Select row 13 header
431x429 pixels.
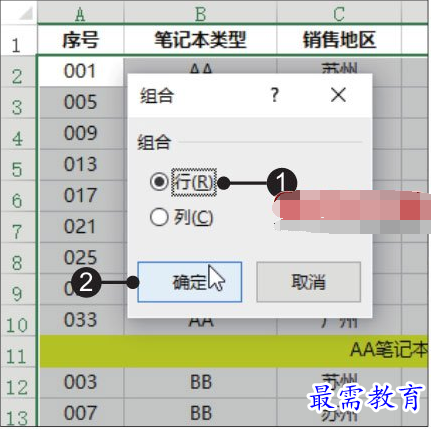18,413
